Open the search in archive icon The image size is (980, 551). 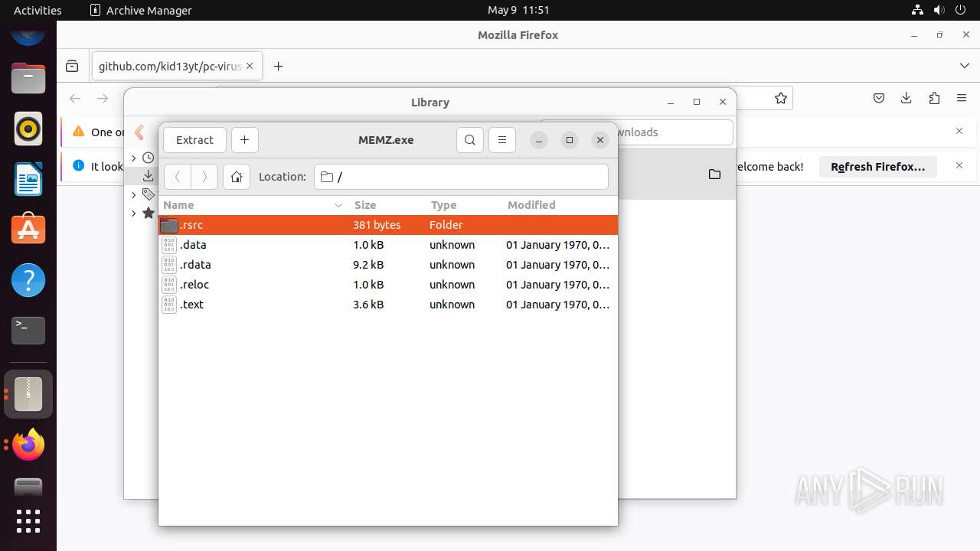(x=470, y=140)
